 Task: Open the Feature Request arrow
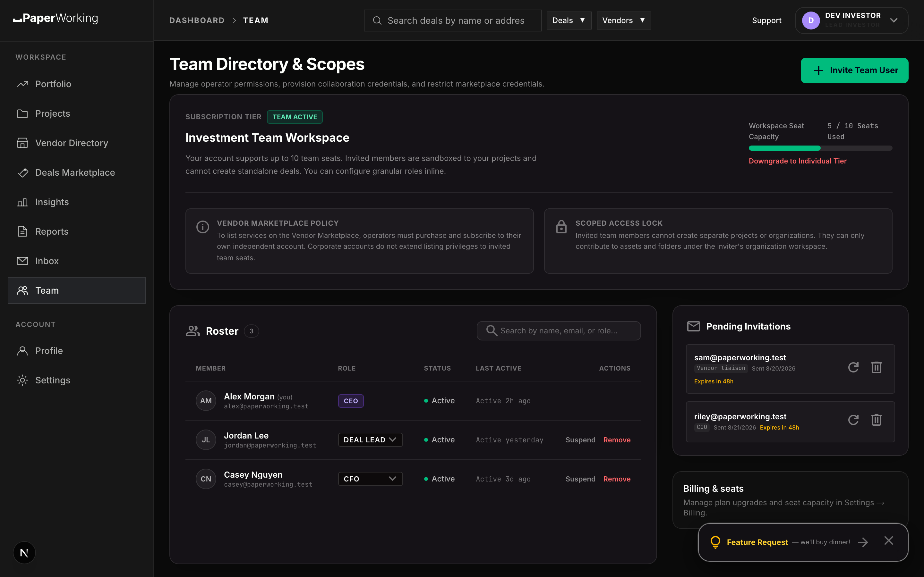[862, 542]
